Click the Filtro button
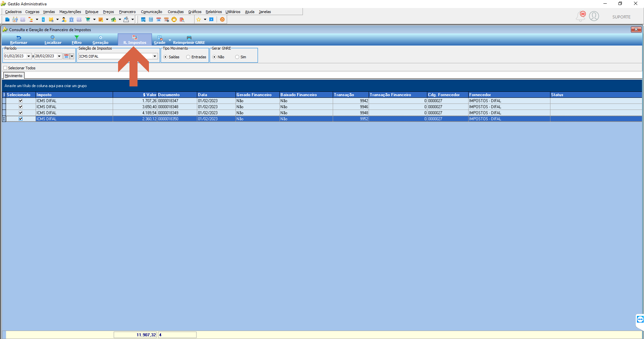This screenshot has width=644, height=339. (x=76, y=40)
